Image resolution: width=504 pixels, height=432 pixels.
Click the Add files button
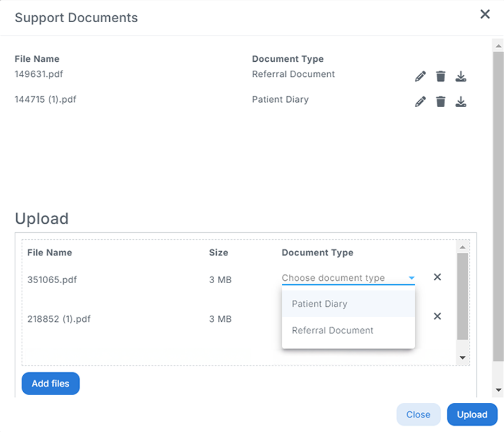[x=50, y=383]
